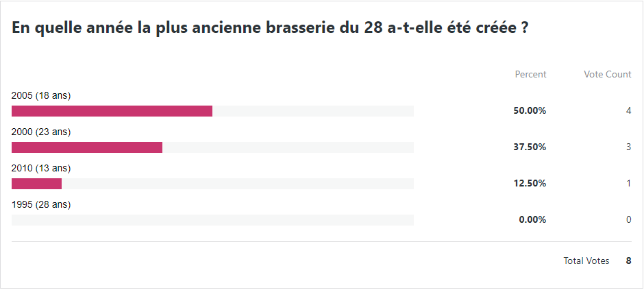The height and width of the screenshot is (290, 644).
Task: Click the vote count of 4
Action: [628, 111]
